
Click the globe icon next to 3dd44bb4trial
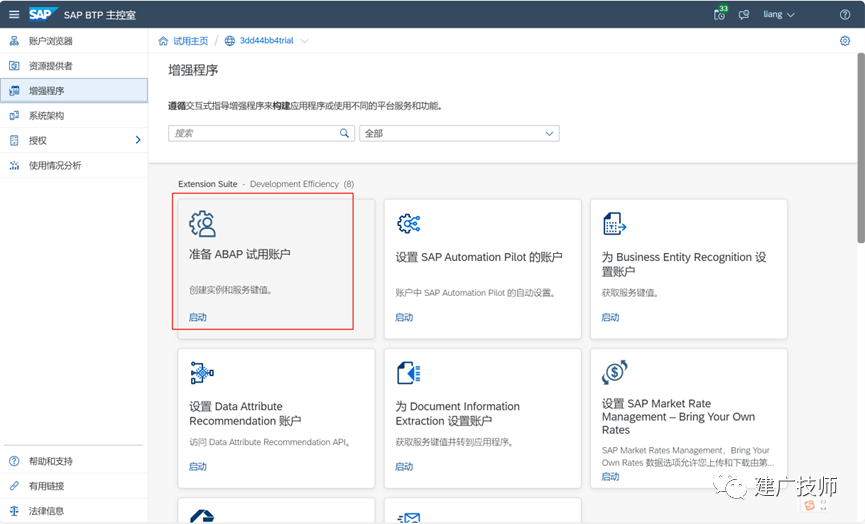[230, 41]
